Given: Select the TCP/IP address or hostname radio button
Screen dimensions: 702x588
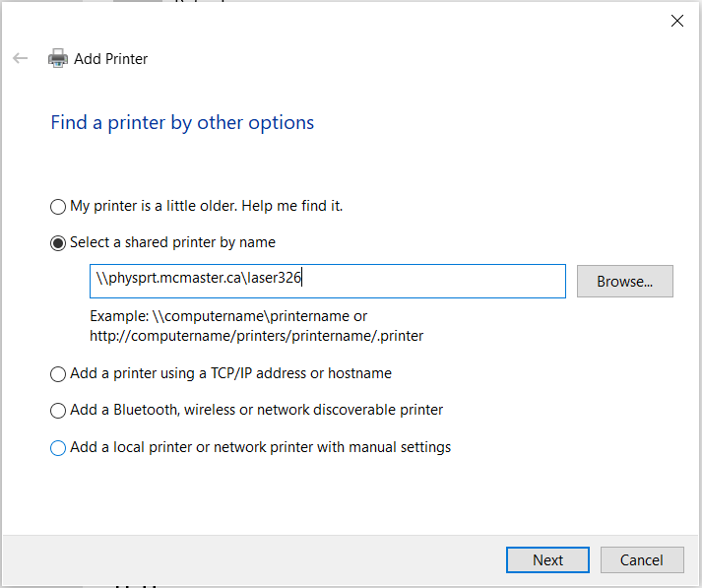Looking at the screenshot, I should point(58,374).
